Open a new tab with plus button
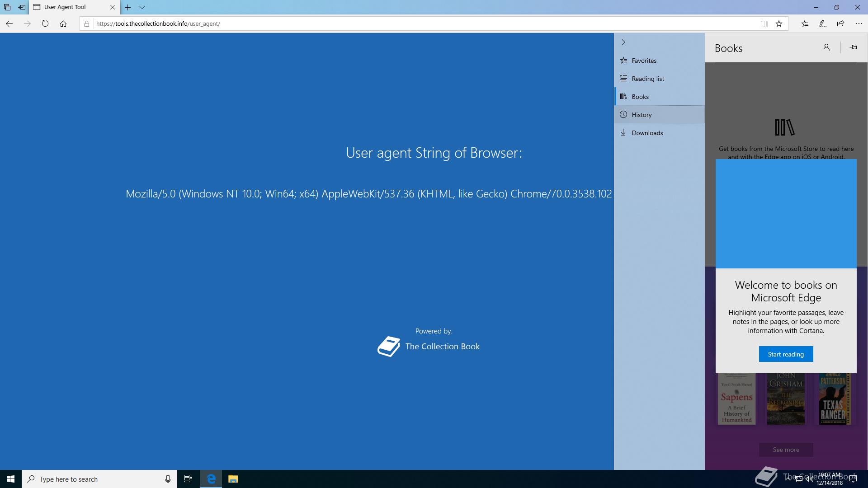 pyautogui.click(x=128, y=7)
